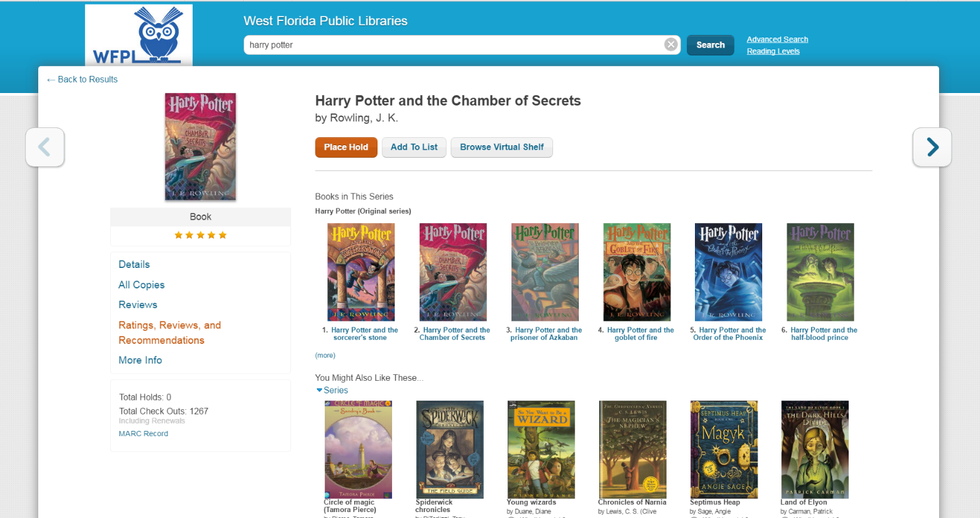Open Browse Virtual Shelf

pyautogui.click(x=502, y=147)
